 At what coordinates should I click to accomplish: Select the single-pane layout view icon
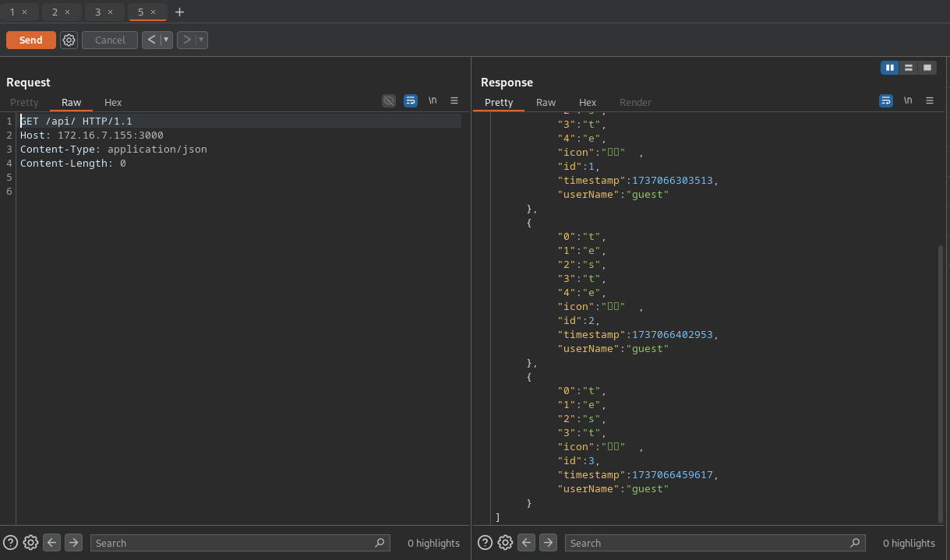pos(927,68)
